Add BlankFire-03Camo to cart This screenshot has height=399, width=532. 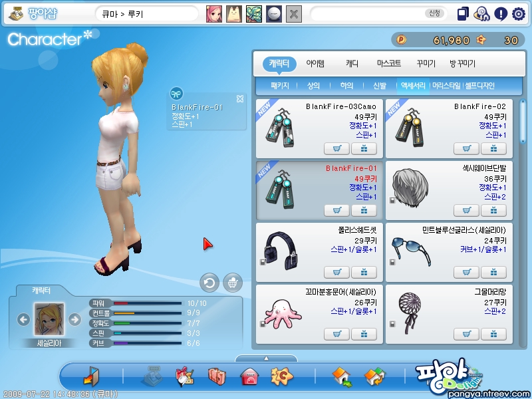[x=336, y=148]
